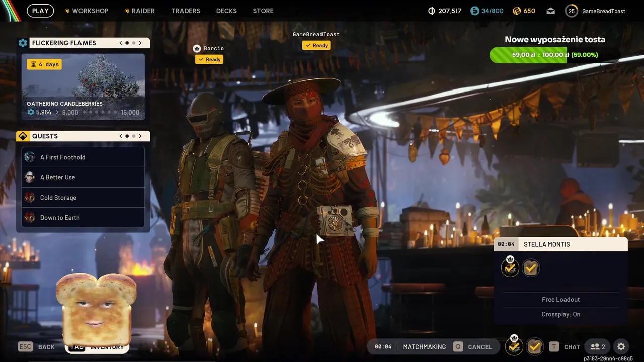Image resolution: width=644 pixels, height=362 pixels.
Task: Click the toast face avatar overlay
Action: [x=96, y=310]
